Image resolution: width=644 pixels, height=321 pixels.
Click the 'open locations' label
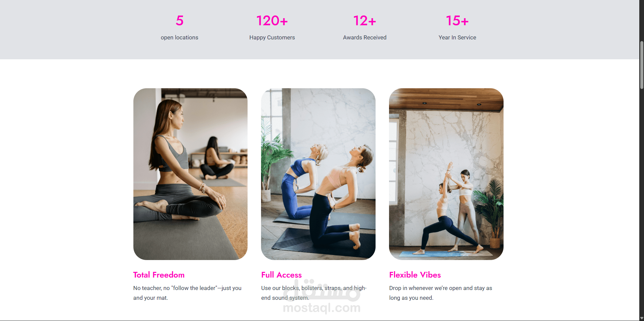tap(180, 37)
